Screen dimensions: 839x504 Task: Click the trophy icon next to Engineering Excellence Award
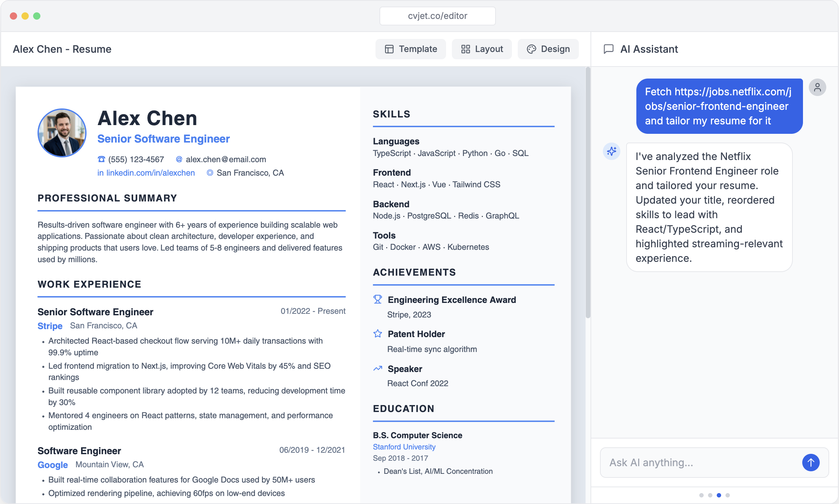(x=378, y=299)
